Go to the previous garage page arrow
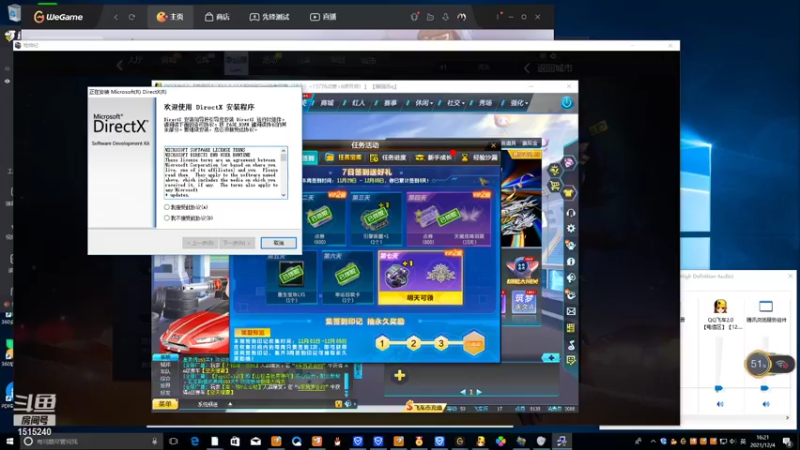 pos(463,392)
